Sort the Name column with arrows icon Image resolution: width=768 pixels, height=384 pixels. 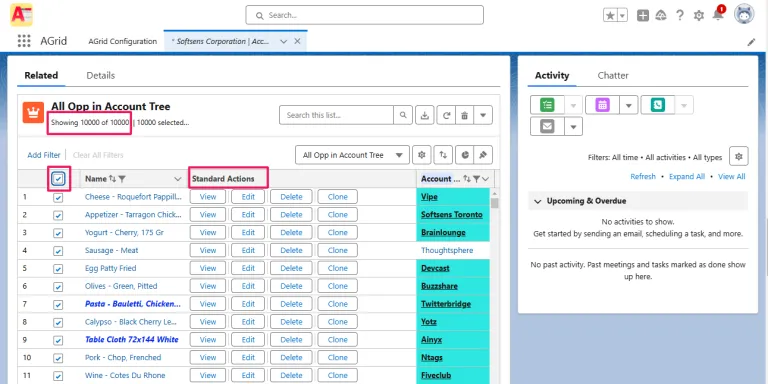point(112,179)
